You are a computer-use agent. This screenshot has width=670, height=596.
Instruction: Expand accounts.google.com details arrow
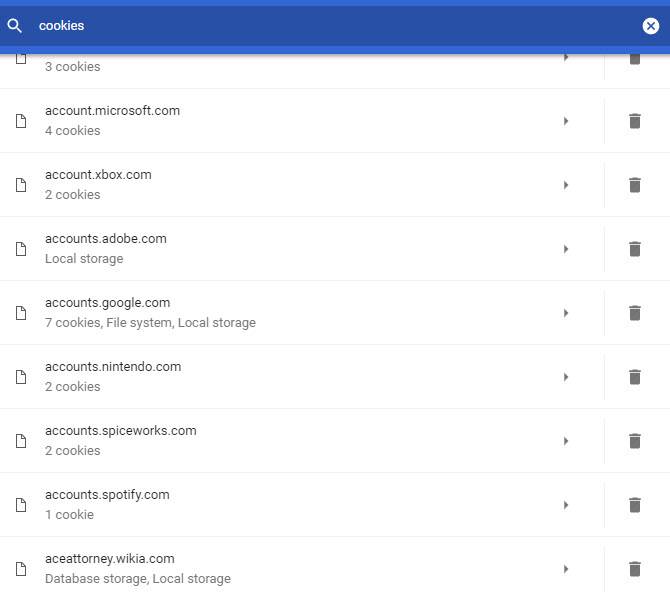pyautogui.click(x=566, y=313)
